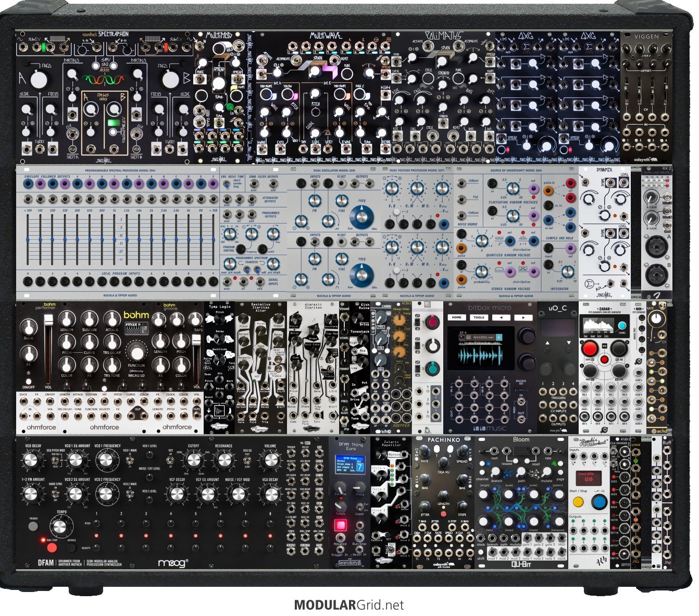
Task: Toggle the VCO 2 WAVE switch on DFAM
Action: tap(130, 493)
